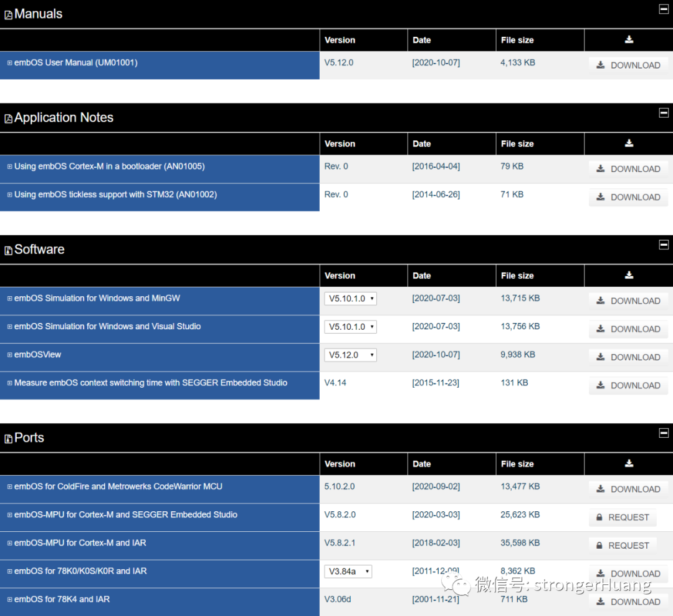This screenshot has height=616, width=673.
Task: Expand Measure embOS context switching time row
Action: tap(9, 383)
